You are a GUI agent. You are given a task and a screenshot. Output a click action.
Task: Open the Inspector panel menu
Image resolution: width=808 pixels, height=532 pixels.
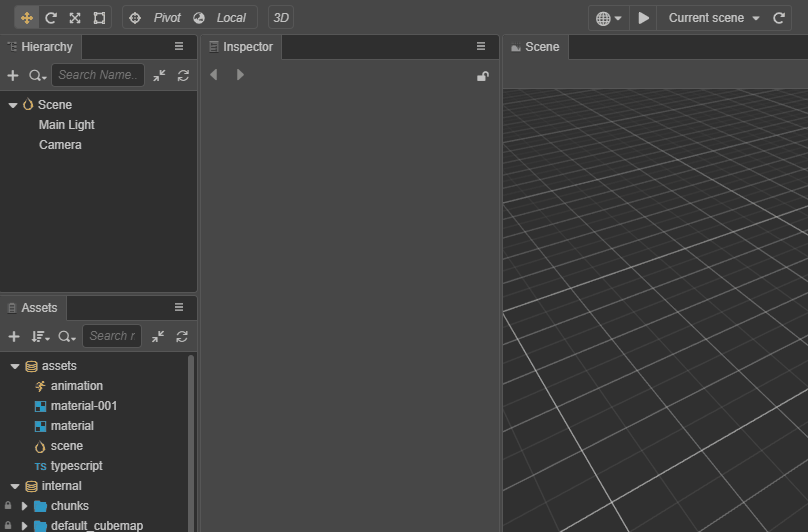coord(481,46)
